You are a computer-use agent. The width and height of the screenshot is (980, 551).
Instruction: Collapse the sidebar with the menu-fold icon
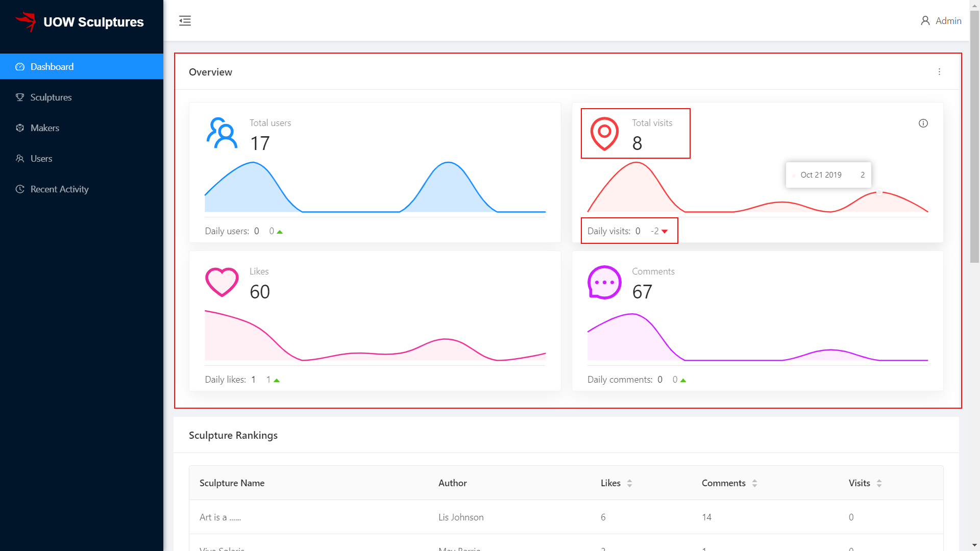(185, 20)
